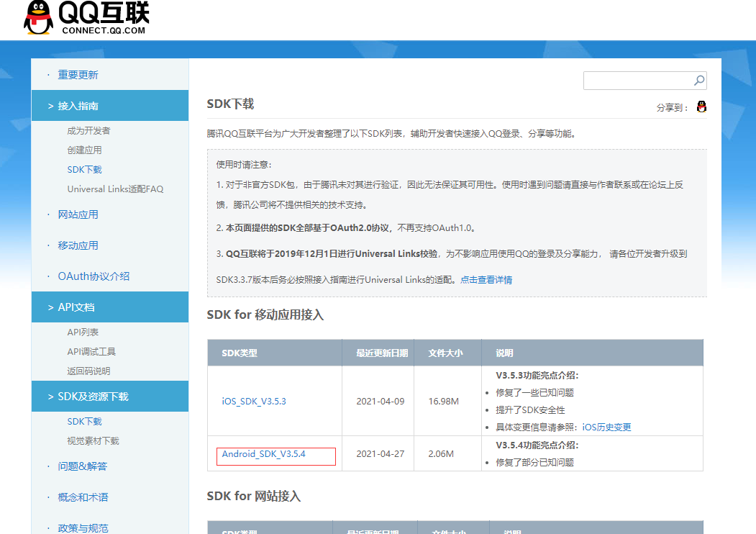Open Universal Links适配FAQ
This screenshot has width=756, height=534.
(115, 189)
